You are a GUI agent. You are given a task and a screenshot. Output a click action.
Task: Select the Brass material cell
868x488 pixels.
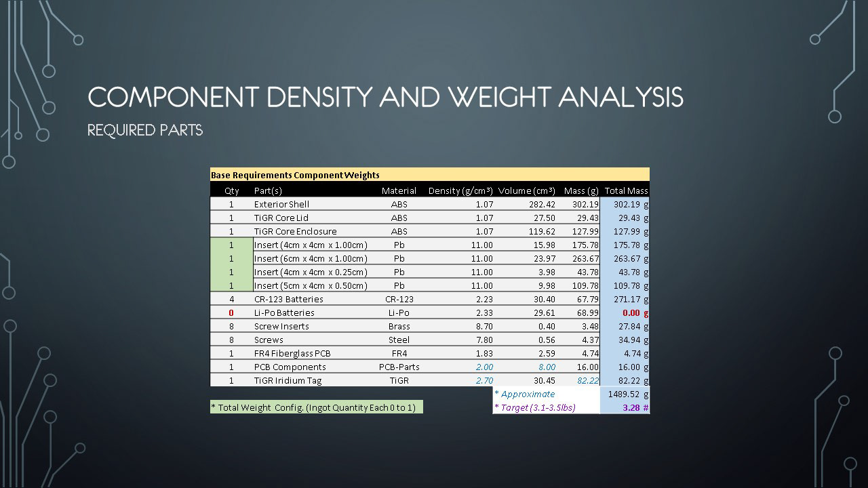point(399,326)
